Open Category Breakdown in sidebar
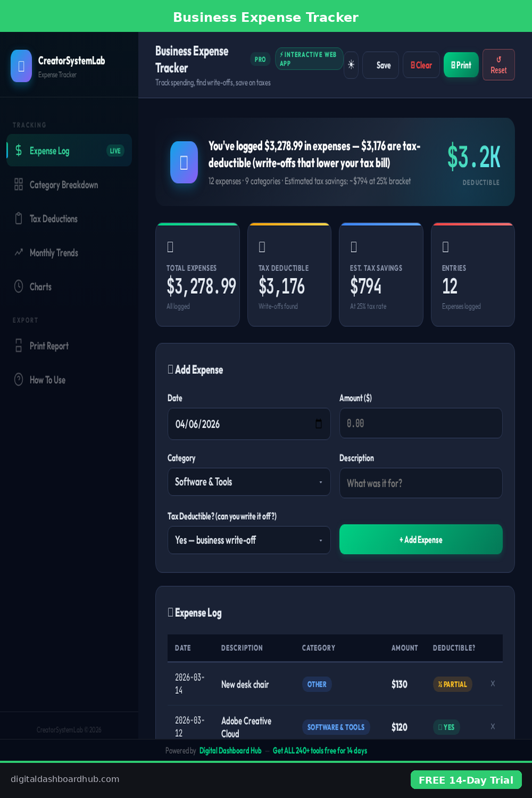The width and height of the screenshot is (532, 798). 64,185
